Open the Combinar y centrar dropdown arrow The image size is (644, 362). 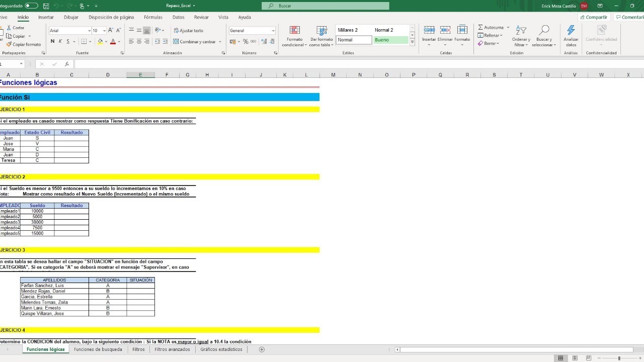pyautogui.click(x=220, y=42)
